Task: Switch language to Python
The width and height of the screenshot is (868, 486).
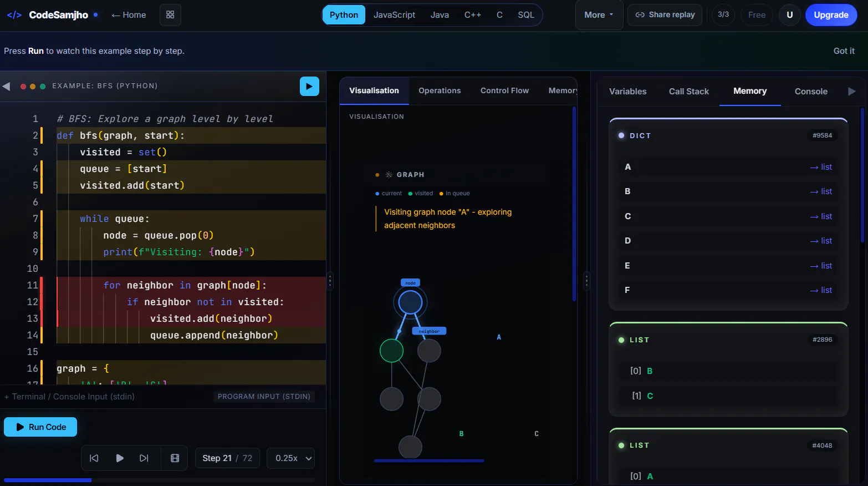Action: [x=344, y=15]
